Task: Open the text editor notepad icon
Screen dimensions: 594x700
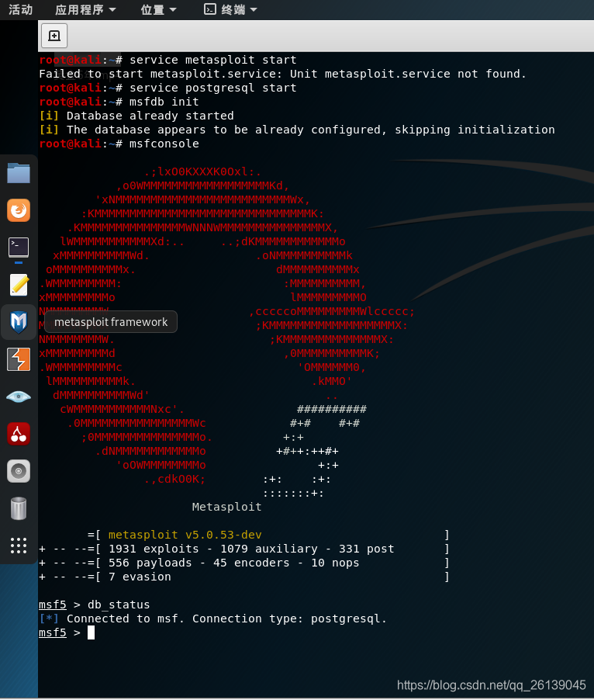Action: pyautogui.click(x=19, y=285)
